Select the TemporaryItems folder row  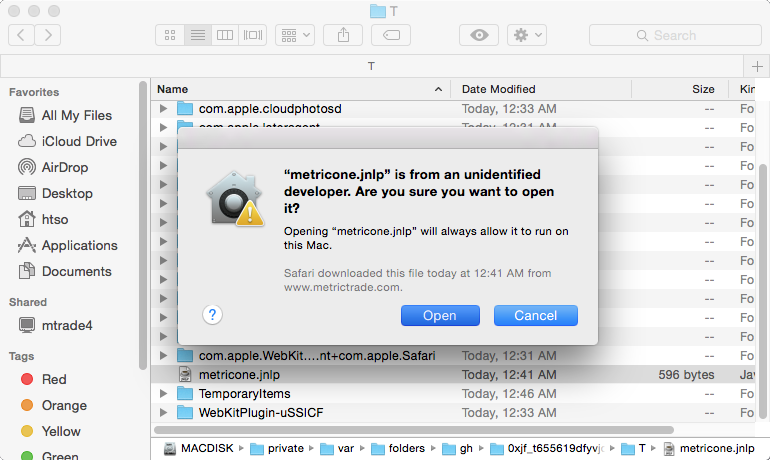pos(453,394)
